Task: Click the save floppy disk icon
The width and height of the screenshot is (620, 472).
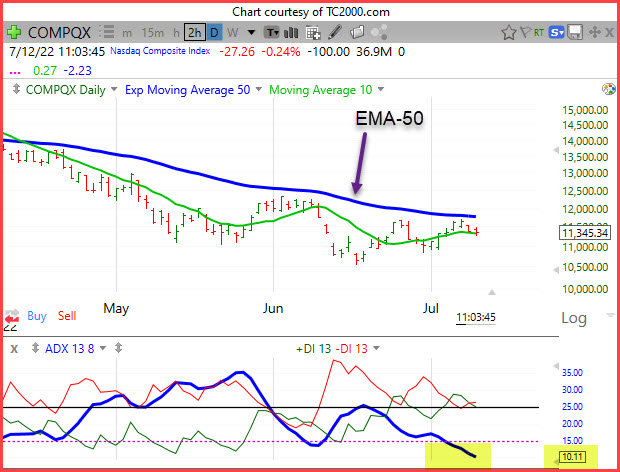Action: (575, 32)
